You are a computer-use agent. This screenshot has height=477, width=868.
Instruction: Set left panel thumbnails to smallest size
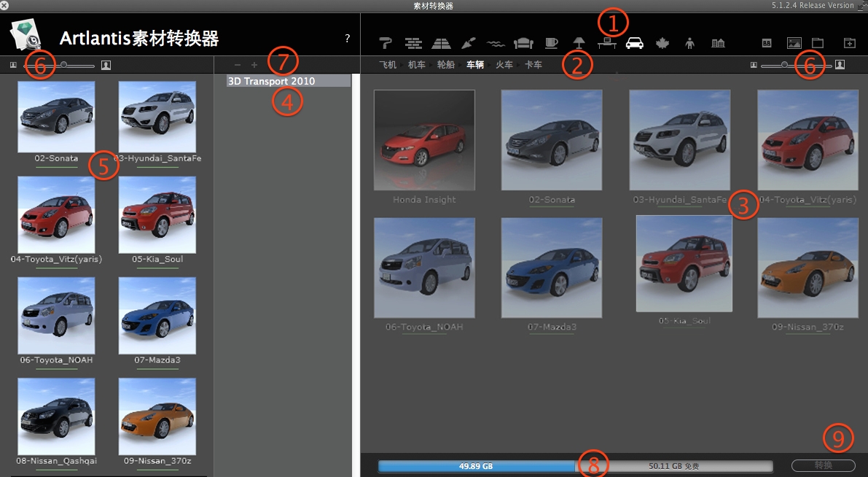click(x=13, y=66)
